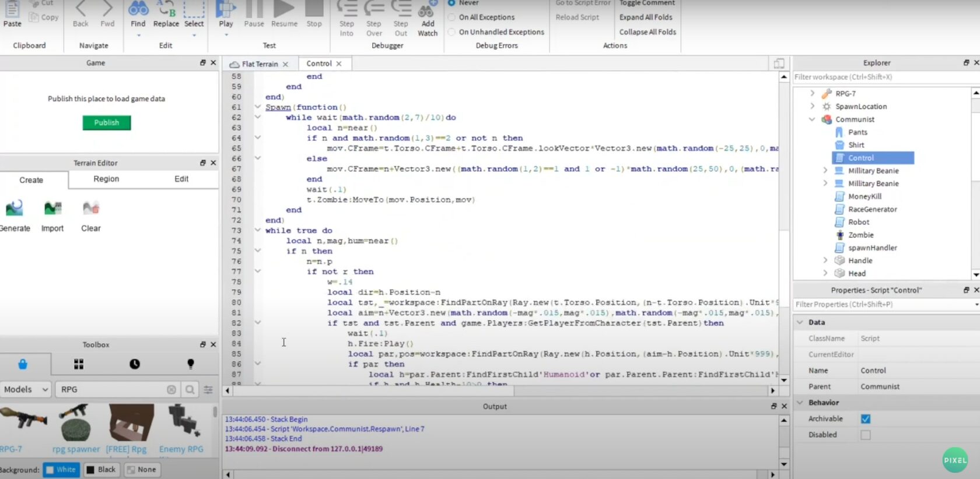Click the Step Into debugger icon

[346, 10]
